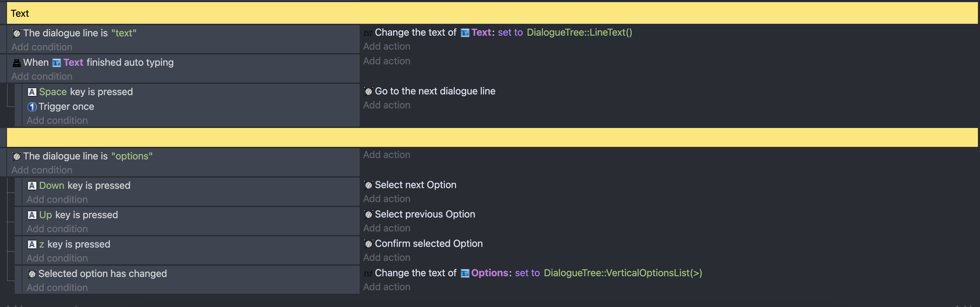The width and height of the screenshot is (980, 307).
Task: Edit the "text" parameter value
Action: pos(124,33)
